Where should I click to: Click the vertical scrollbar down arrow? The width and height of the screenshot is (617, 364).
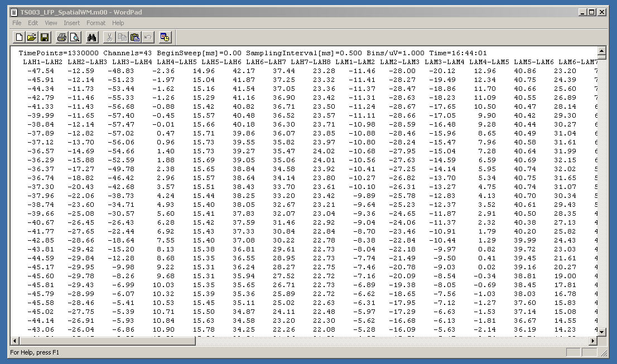click(x=601, y=332)
